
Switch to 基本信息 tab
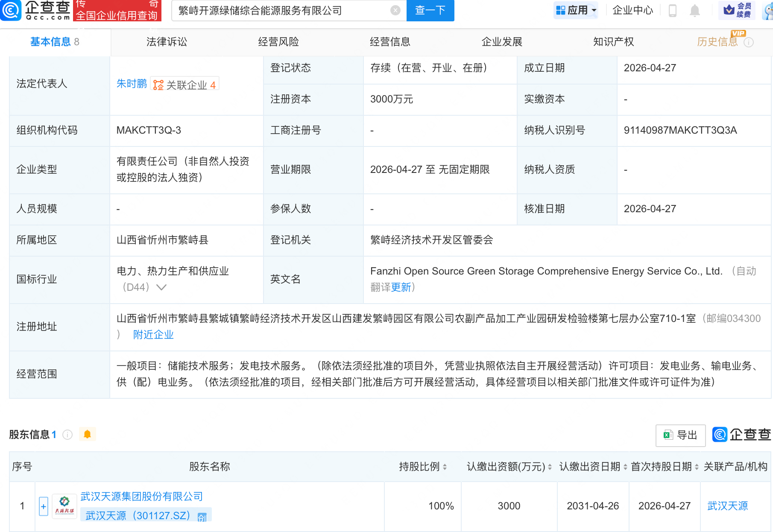coord(55,42)
